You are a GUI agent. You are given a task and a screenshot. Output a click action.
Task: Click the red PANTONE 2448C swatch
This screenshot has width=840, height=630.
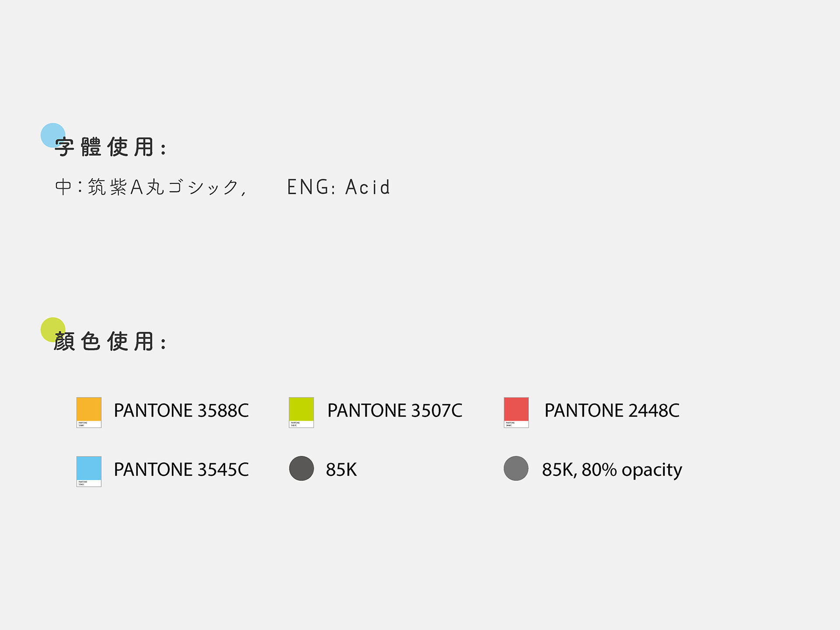click(x=516, y=412)
